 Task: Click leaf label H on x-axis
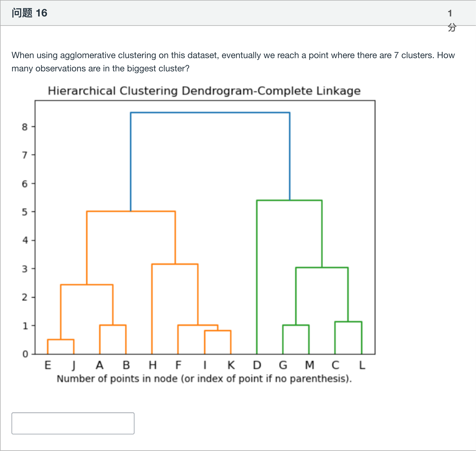pyautogui.click(x=152, y=365)
